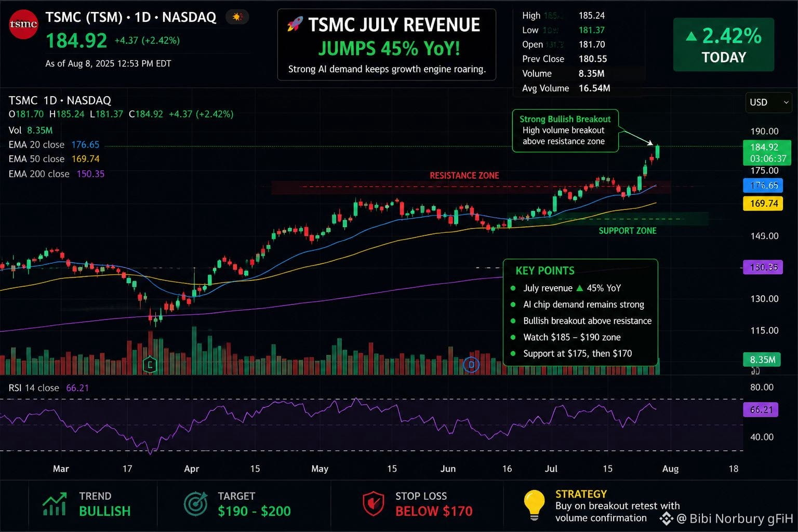This screenshot has height=532, width=798.
Task: Select the EMA 20 close legend entry
Action: pyautogui.click(x=54, y=144)
